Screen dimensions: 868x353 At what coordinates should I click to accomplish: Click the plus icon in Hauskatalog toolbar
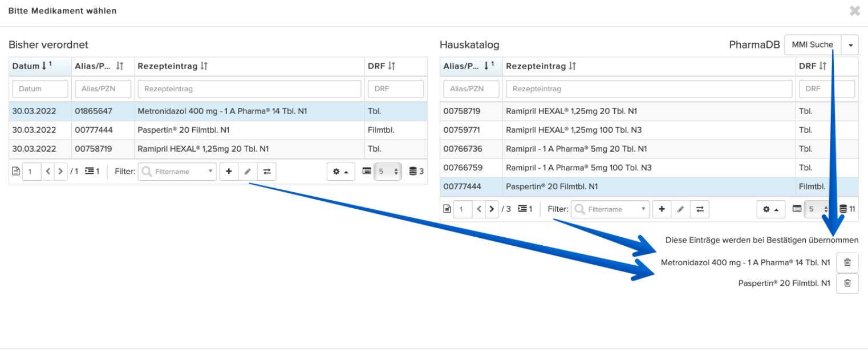pyautogui.click(x=662, y=209)
